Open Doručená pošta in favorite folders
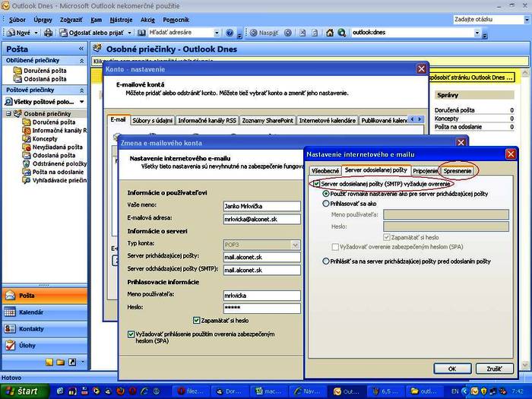 [45, 71]
